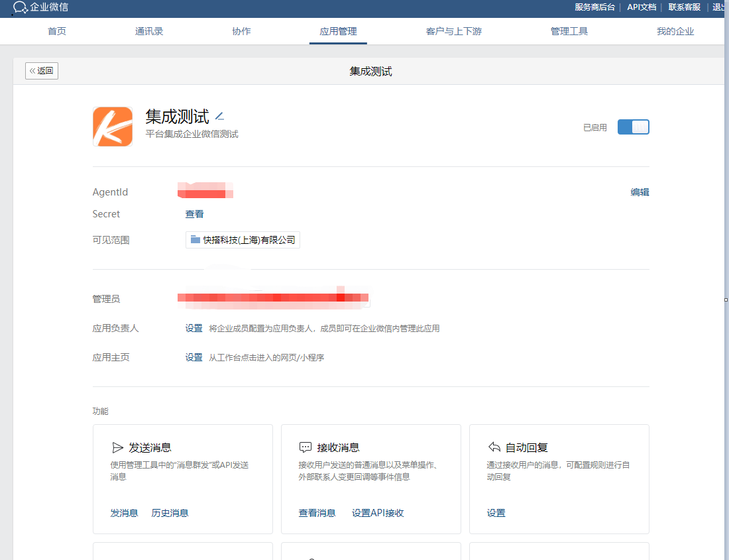This screenshot has height=560, width=729.
Task: Click the 接收消息 chat bubble icon
Action: [306, 447]
